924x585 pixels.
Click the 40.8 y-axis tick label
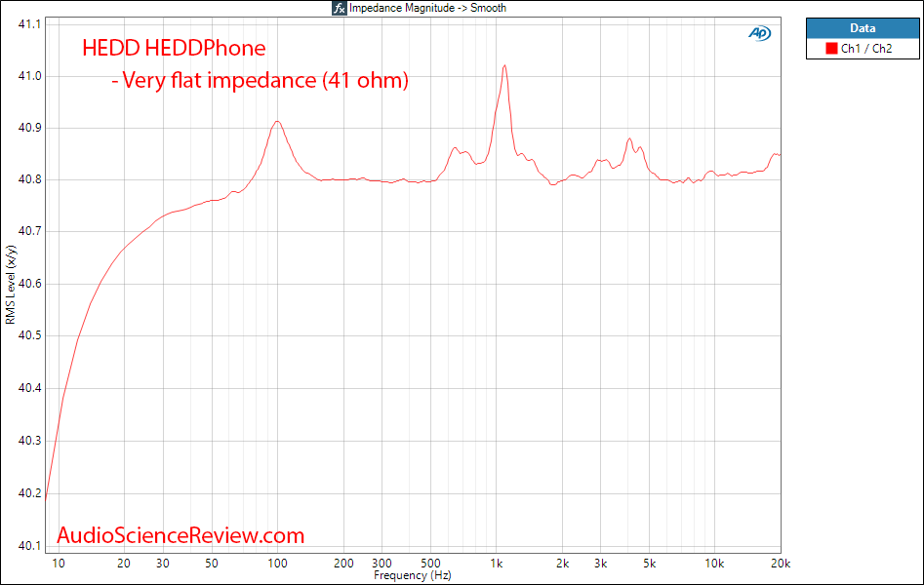click(29, 179)
